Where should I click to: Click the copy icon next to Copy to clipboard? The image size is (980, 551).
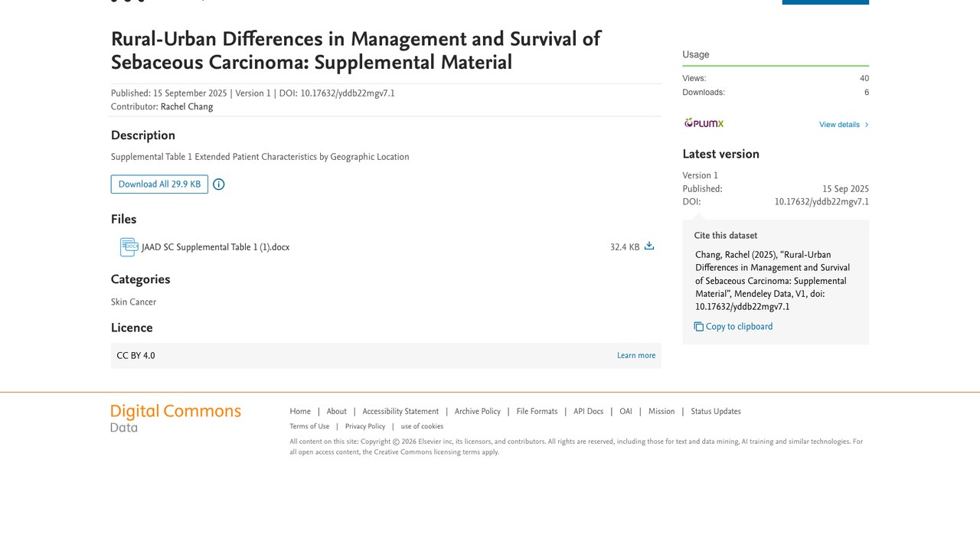(x=699, y=327)
